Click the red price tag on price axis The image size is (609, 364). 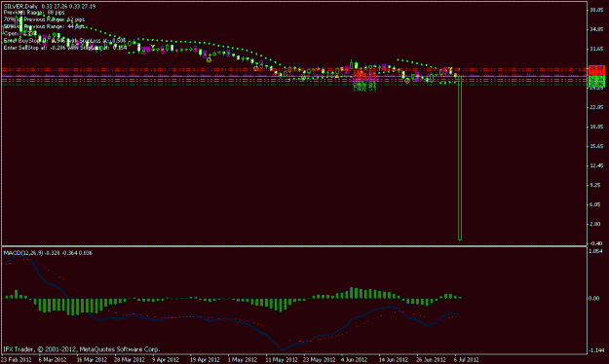[x=597, y=71]
